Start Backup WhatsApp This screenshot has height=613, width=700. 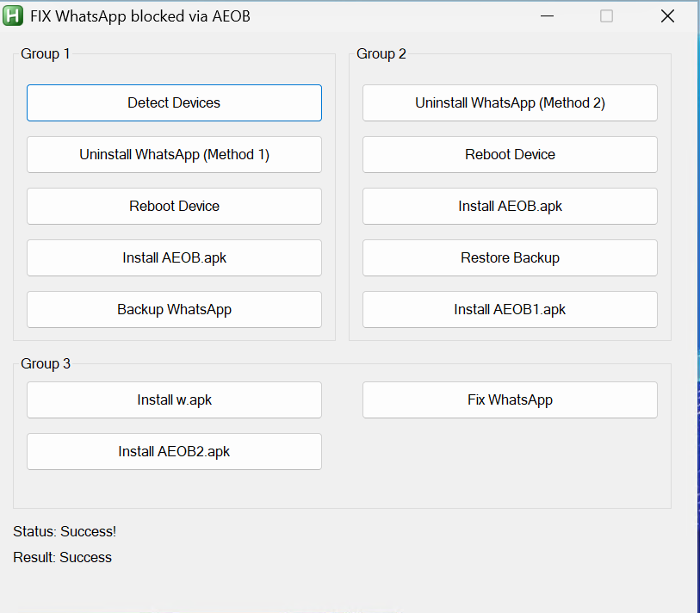(174, 309)
